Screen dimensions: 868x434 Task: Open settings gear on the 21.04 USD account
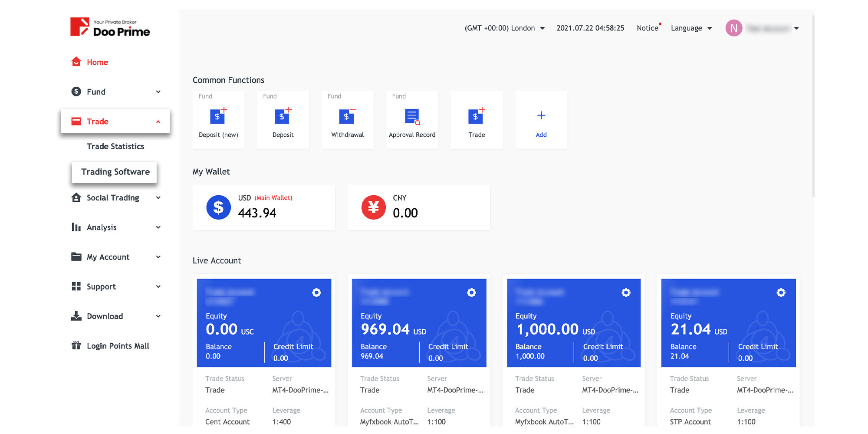click(x=781, y=293)
